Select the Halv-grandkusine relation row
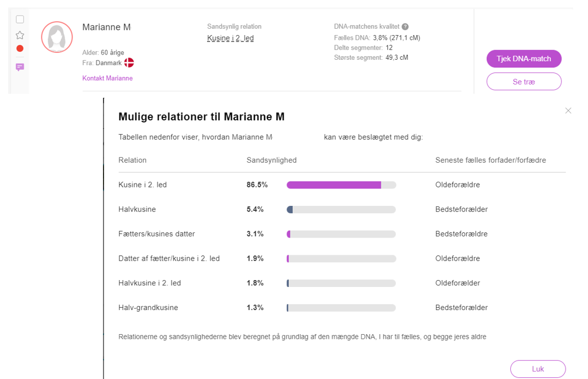 coord(148,308)
